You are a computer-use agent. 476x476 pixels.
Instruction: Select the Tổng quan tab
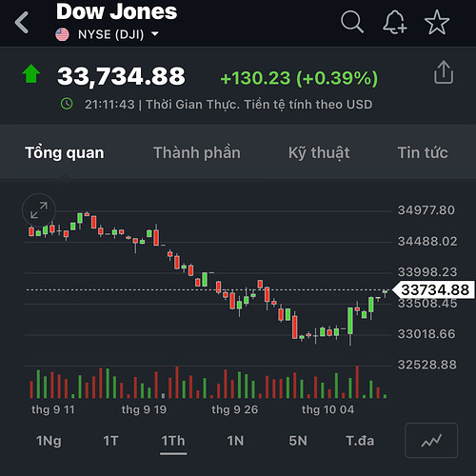pos(65,153)
